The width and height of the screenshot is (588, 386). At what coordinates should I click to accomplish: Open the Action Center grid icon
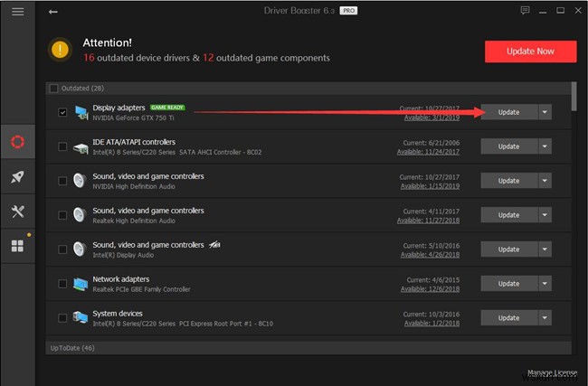pos(17,246)
